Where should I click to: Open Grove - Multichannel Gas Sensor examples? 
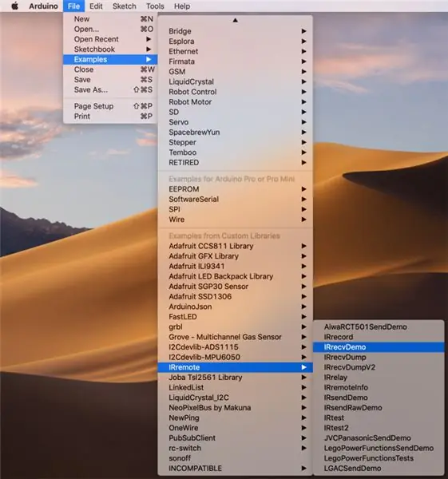point(235,337)
